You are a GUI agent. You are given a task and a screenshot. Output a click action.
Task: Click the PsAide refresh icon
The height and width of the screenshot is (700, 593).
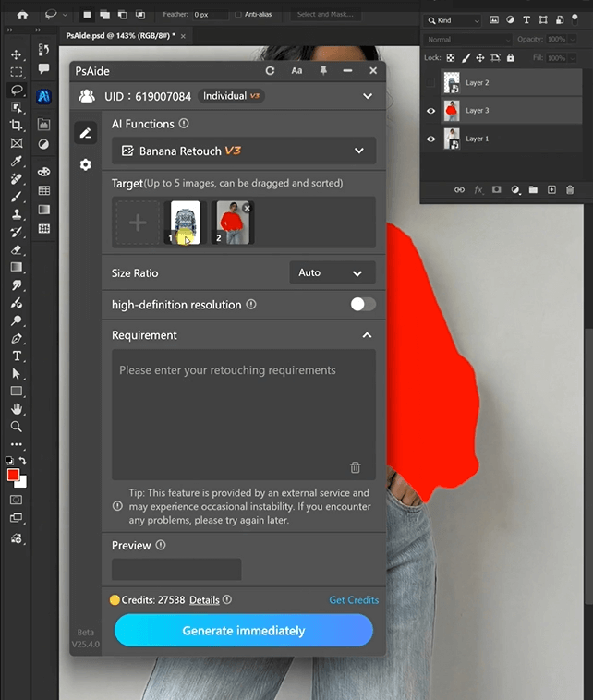270,70
